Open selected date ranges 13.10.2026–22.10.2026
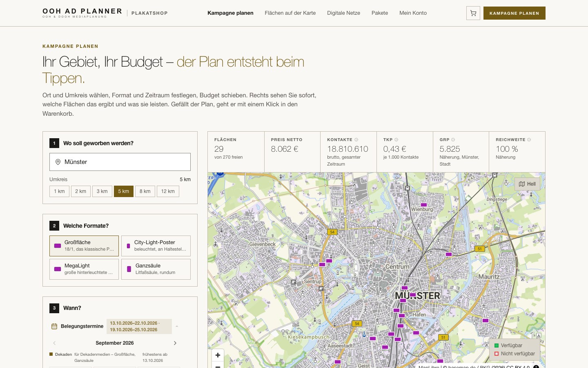 139,326
